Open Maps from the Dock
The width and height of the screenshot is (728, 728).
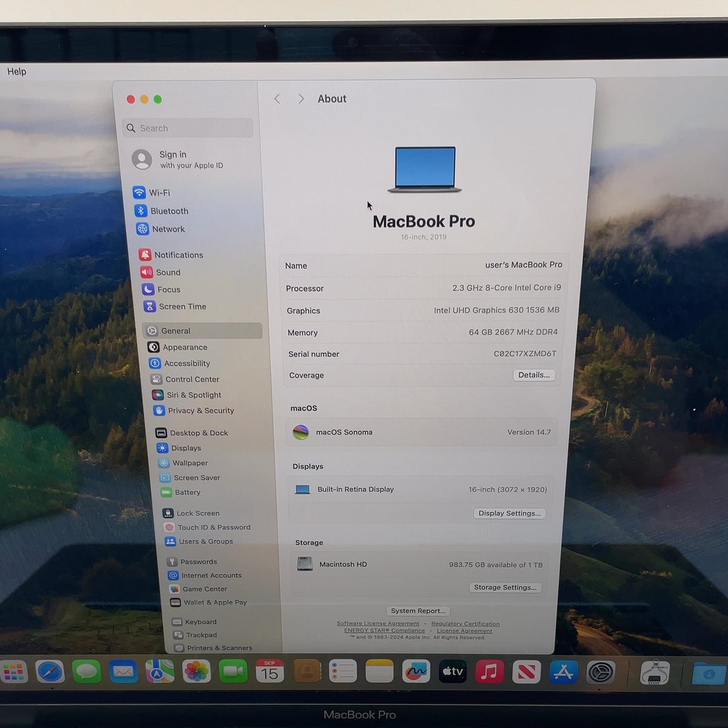click(160, 672)
